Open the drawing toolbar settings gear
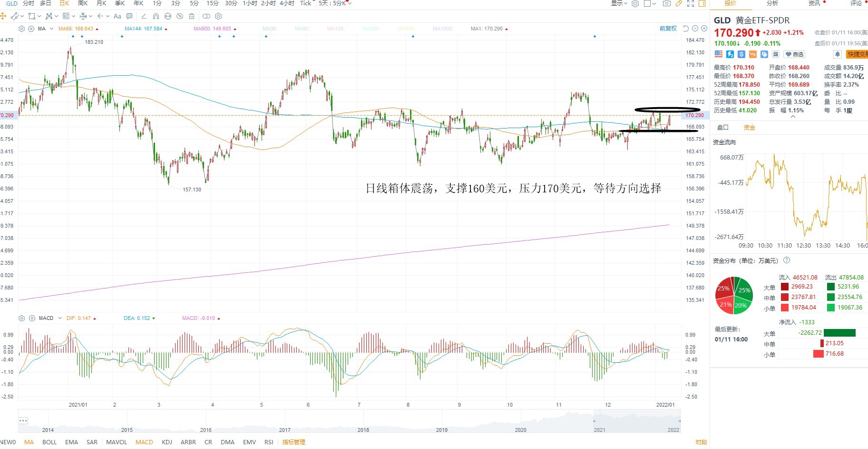 click(218, 16)
